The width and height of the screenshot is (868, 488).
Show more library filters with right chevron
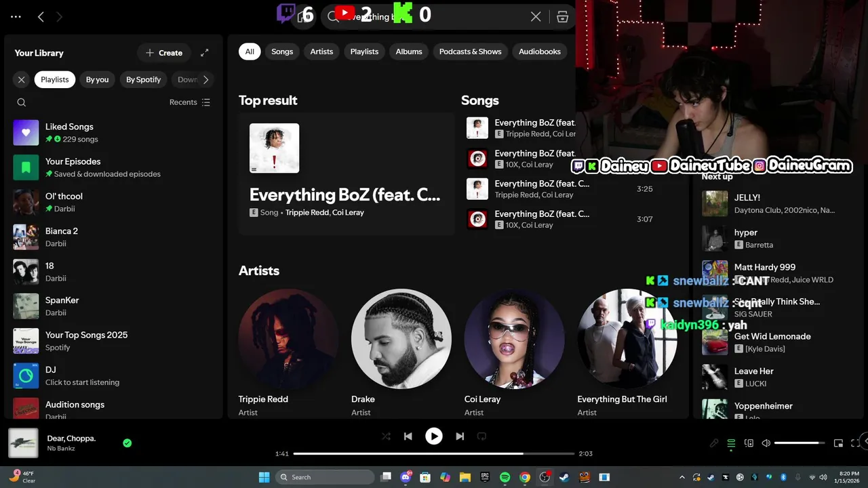pyautogui.click(x=205, y=79)
